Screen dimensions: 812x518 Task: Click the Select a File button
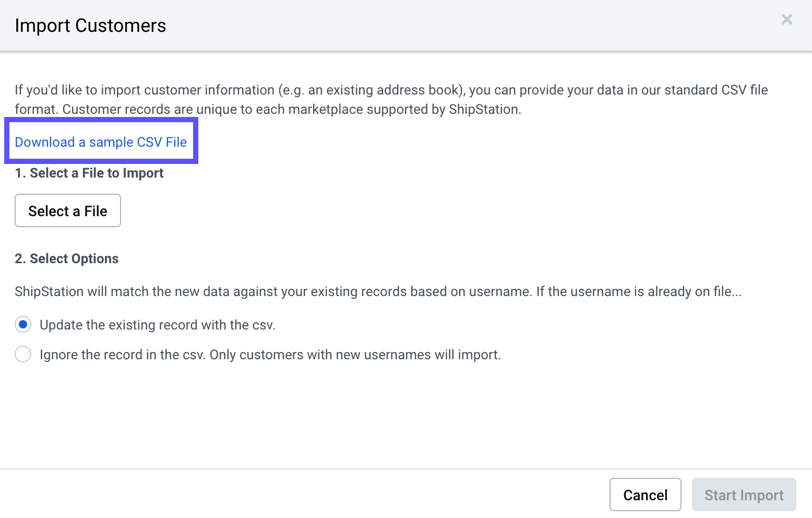click(68, 211)
